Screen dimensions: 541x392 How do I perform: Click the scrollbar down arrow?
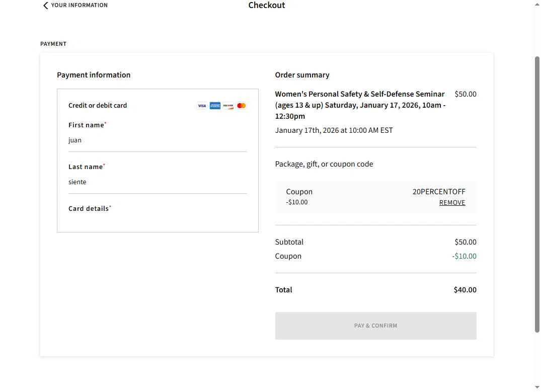[537, 387]
